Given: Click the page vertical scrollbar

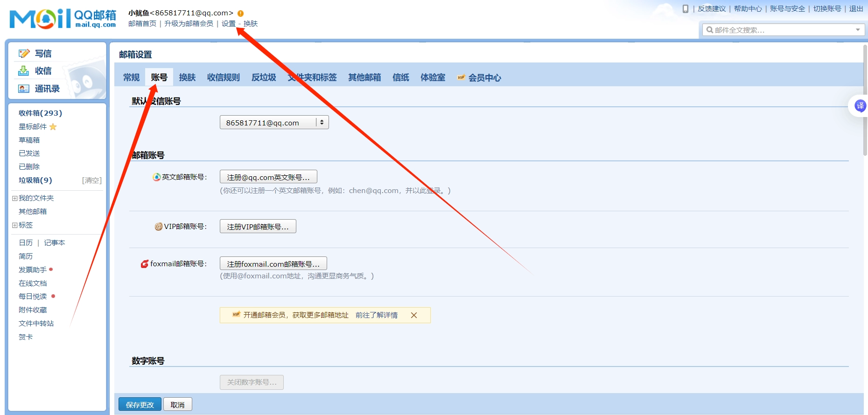Looking at the screenshot, I should pyautogui.click(x=865, y=100).
